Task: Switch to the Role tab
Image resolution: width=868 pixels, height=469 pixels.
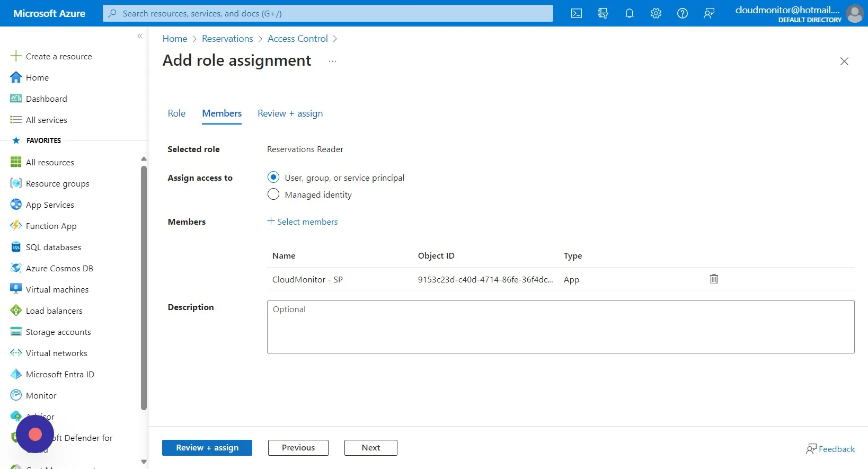Action: point(176,113)
